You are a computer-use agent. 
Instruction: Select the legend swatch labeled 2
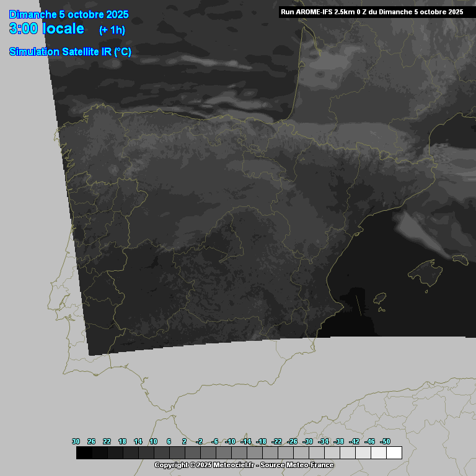point(193,453)
